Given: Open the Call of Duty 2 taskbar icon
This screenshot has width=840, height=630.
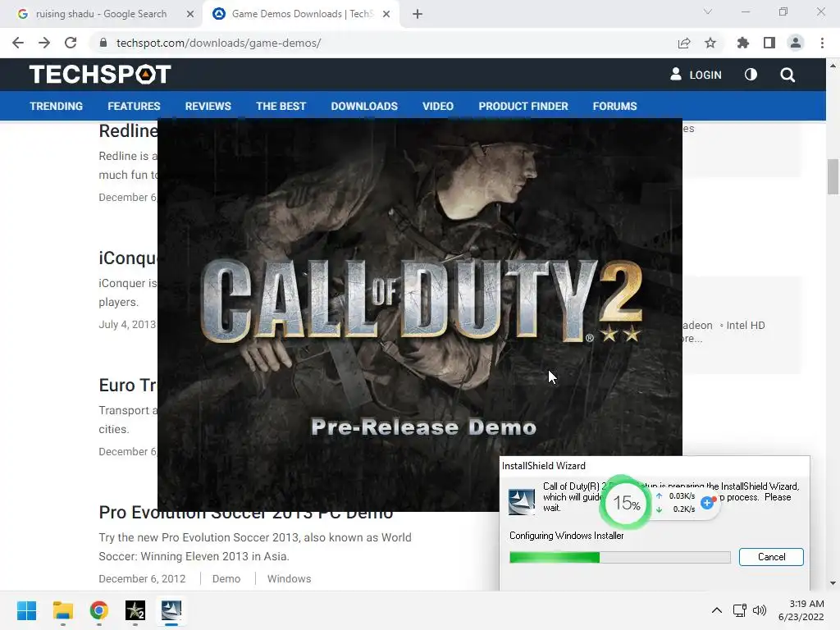Looking at the screenshot, I should [135, 610].
